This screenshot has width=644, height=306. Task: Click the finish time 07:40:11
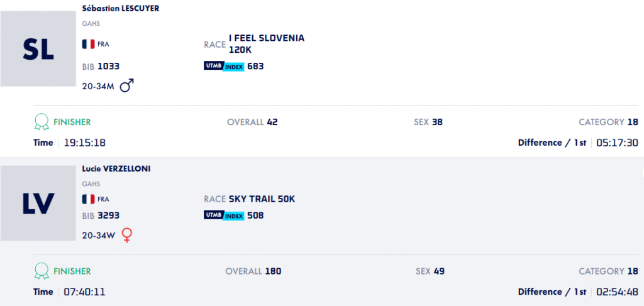tap(84, 292)
